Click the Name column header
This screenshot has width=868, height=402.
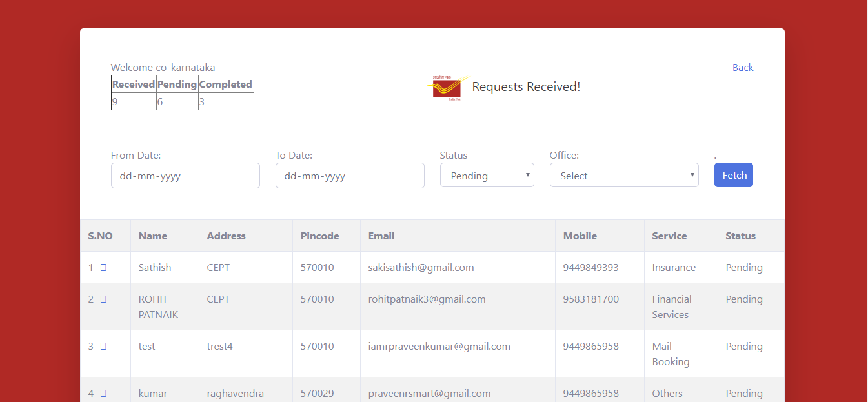[152, 236]
